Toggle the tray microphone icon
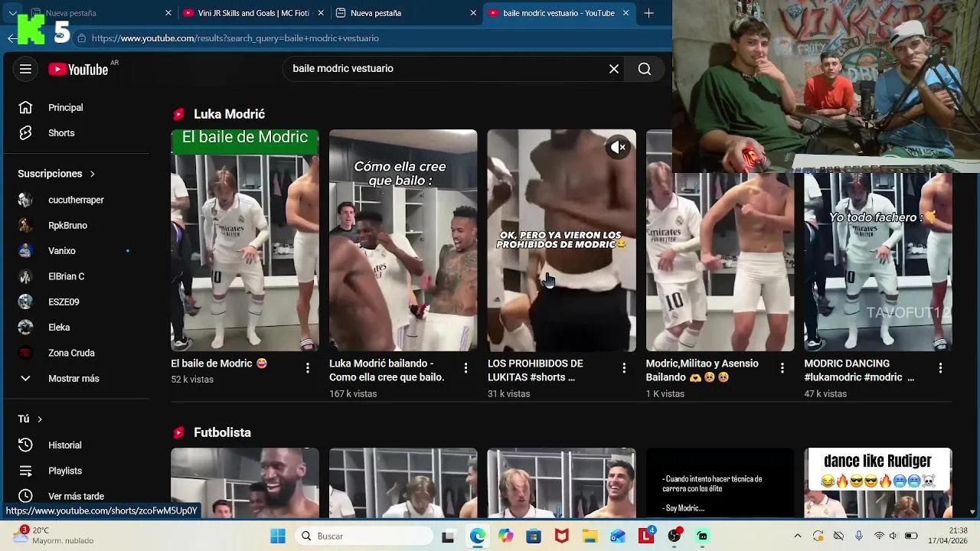Image resolution: width=980 pixels, height=551 pixels. (x=859, y=536)
